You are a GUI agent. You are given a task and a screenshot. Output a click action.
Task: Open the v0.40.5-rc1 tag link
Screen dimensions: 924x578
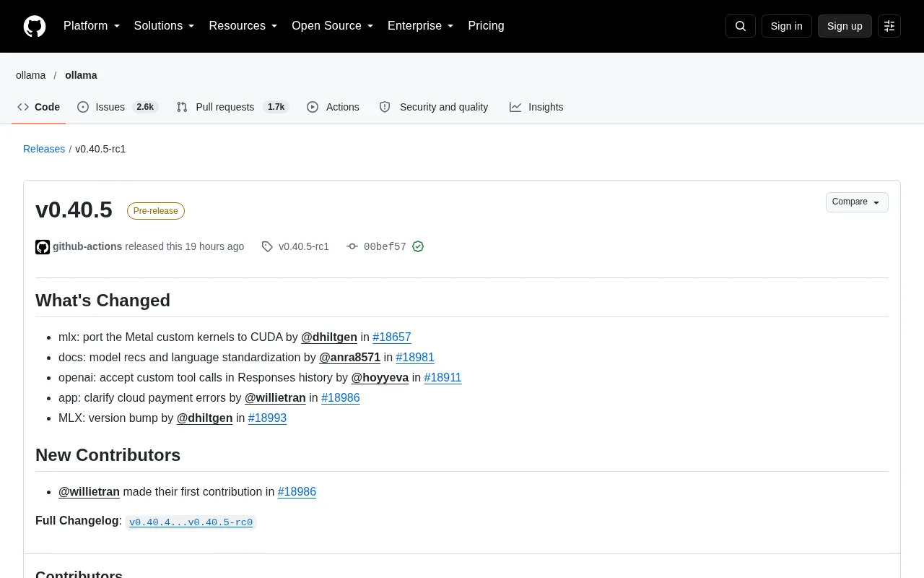pyautogui.click(x=304, y=246)
